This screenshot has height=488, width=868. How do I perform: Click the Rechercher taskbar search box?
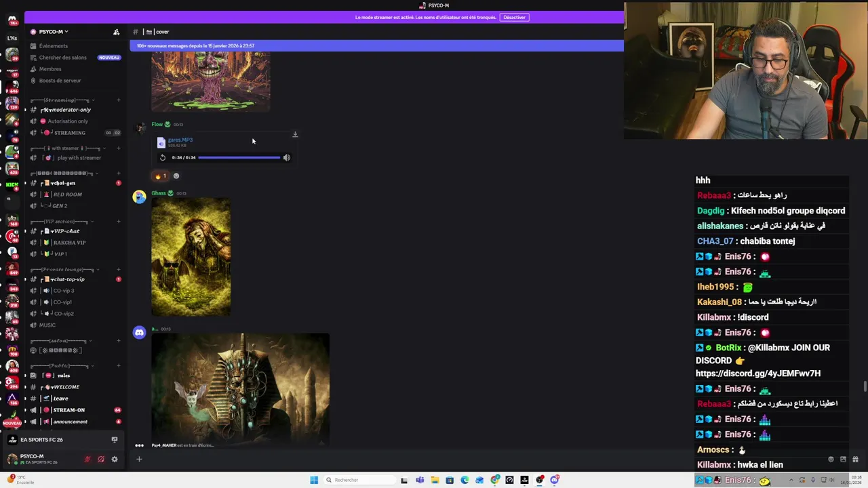click(x=359, y=480)
